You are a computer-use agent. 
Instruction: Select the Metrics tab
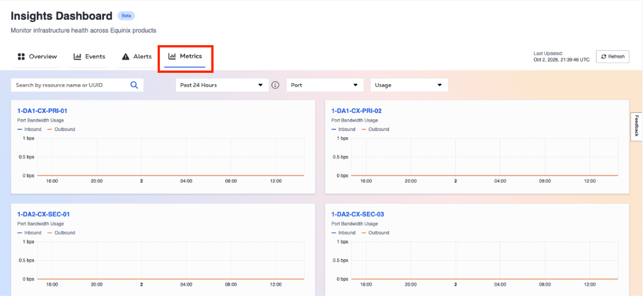click(185, 56)
